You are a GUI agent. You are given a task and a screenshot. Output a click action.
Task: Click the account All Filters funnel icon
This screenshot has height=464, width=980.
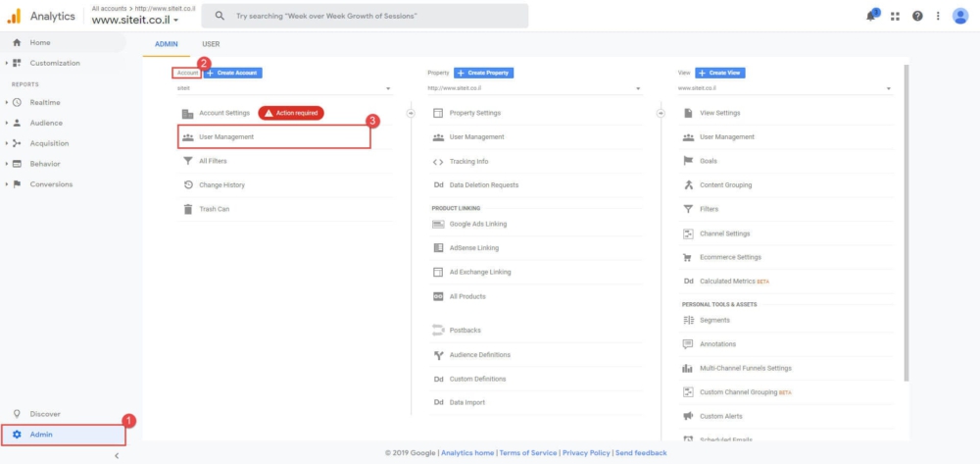[x=187, y=161]
